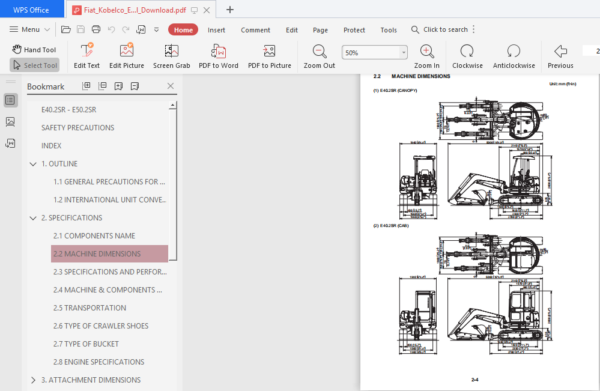Expand the 3. ATTACHMENT DIMENSIONS section
Image resolution: width=600 pixels, height=391 pixels.
click(x=33, y=380)
